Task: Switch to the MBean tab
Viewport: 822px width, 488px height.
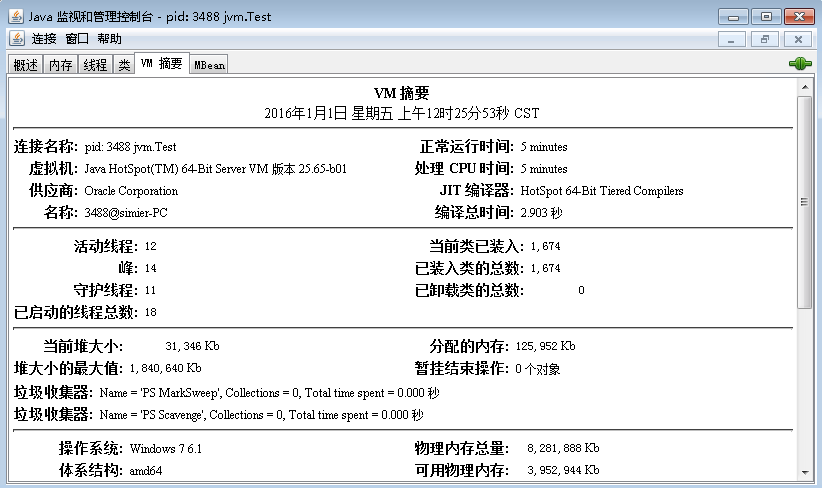Action: [x=209, y=65]
